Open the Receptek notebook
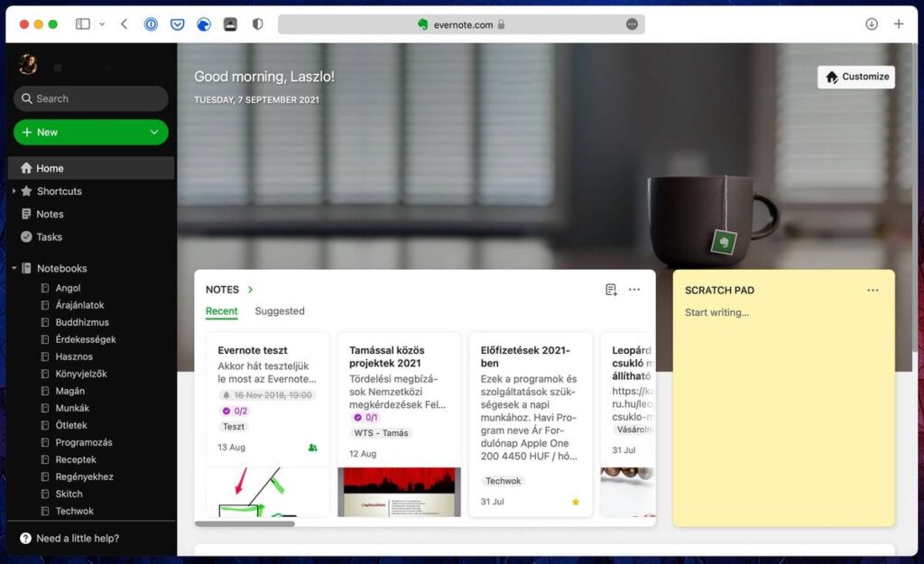 coord(76,459)
